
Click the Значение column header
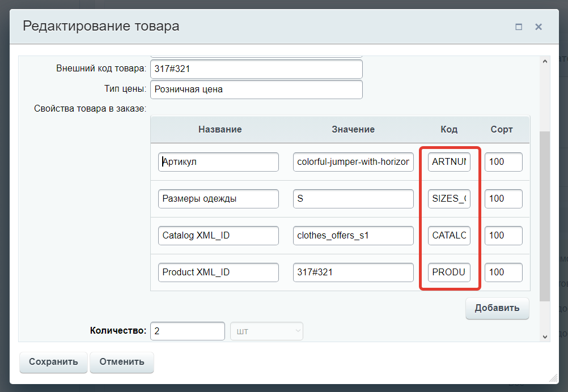pos(353,130)
